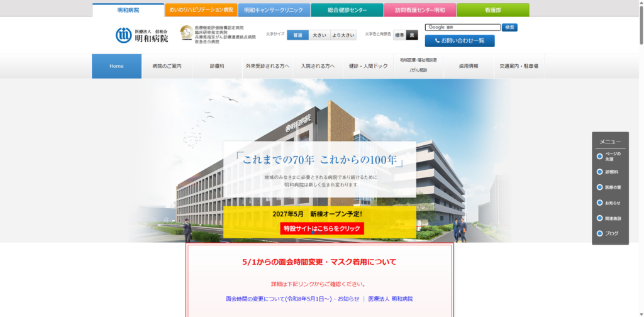Switch to the 明和病院 site tab
Image resolution: width=644 pixels, height=317 pixels.
pos(128,10)
